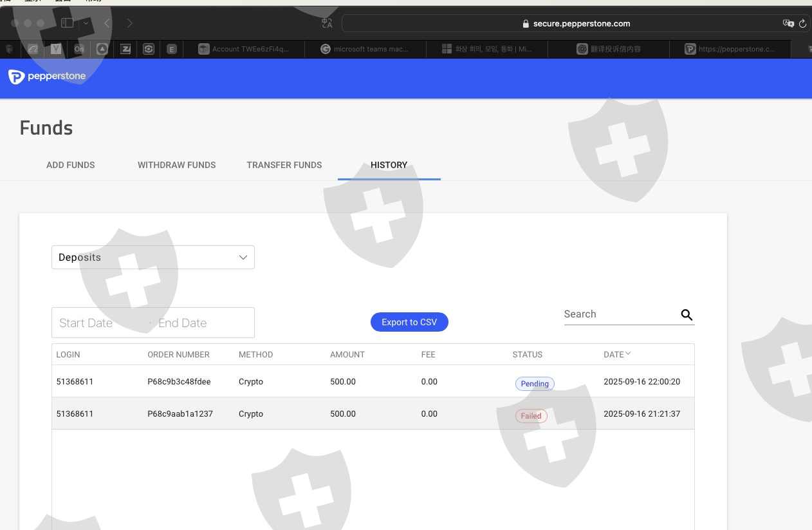Switch to the ADD FUNDS tab
Image resolution: width=812 pixels, height=530 pixels.
(70, 165)
